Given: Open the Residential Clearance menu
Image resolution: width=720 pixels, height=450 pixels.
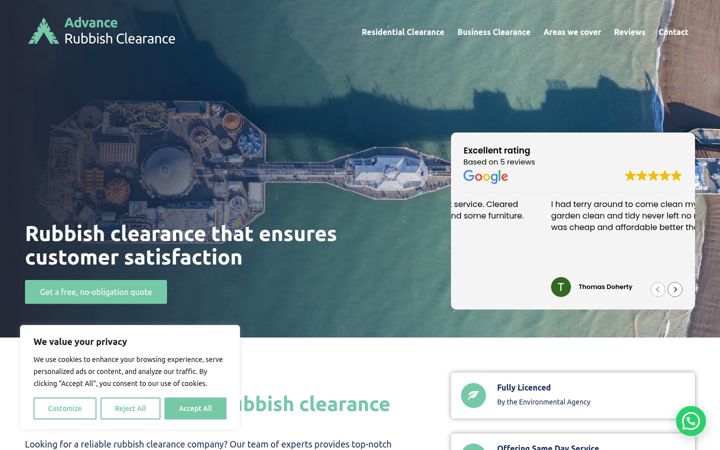Looking at the screenshot, I should tap(403, 32).
